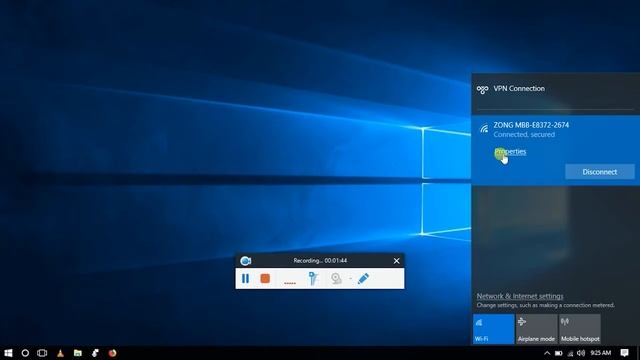Toggle Mobile hotspot tile
The width and height of the screenshot is (640, 360).
(580, 329)
